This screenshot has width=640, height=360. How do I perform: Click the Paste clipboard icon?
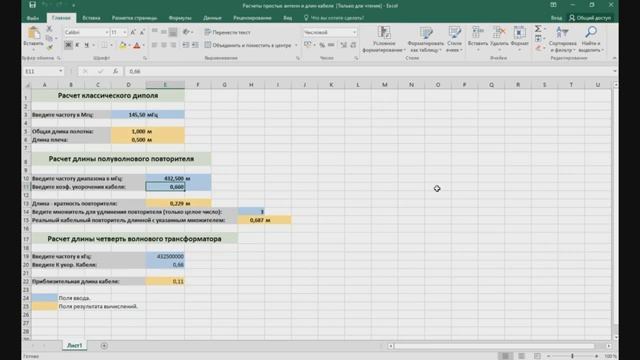(x=33, y=33)
